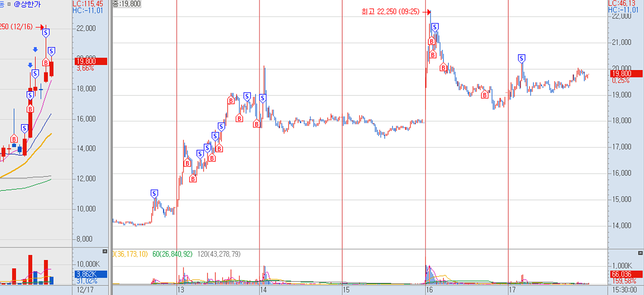Viewport: 644px width, 295px height.
Task: Click the 최고 22,250 (09:25) annotation
Action: (390, 12)
